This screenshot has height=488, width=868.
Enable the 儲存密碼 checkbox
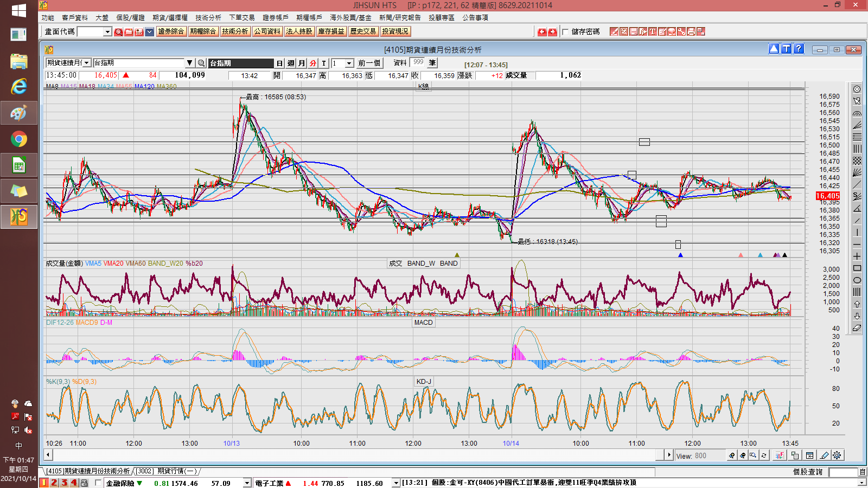point(565,32)
